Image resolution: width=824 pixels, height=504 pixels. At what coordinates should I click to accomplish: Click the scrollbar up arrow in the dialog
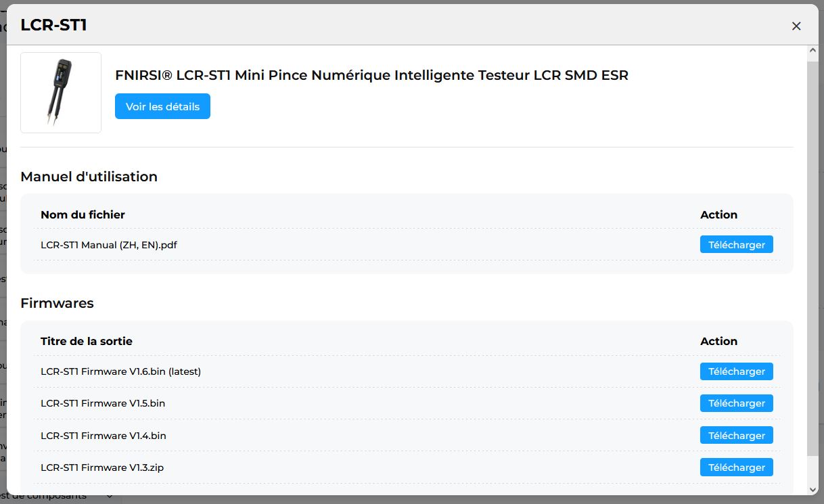tap(812, 51)
